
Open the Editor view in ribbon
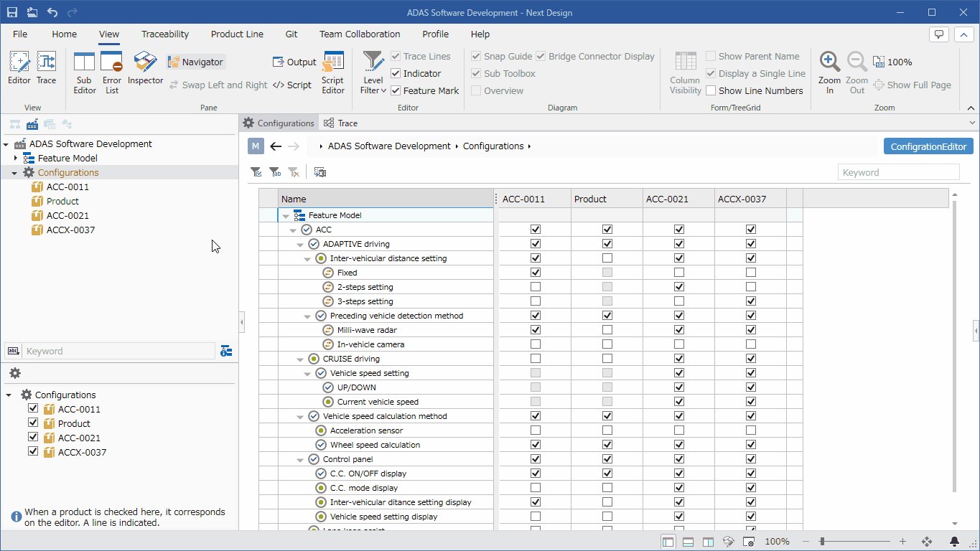(19, 68)
